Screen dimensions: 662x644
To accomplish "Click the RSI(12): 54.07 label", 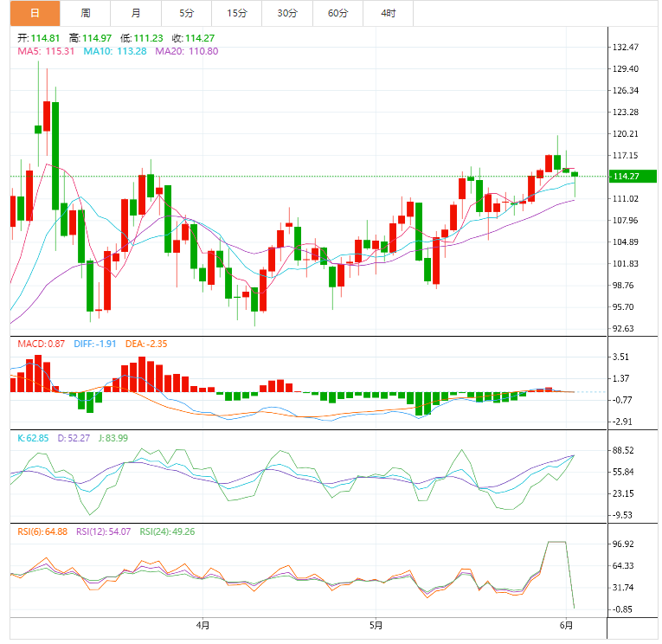I will [x=104, y=532].
